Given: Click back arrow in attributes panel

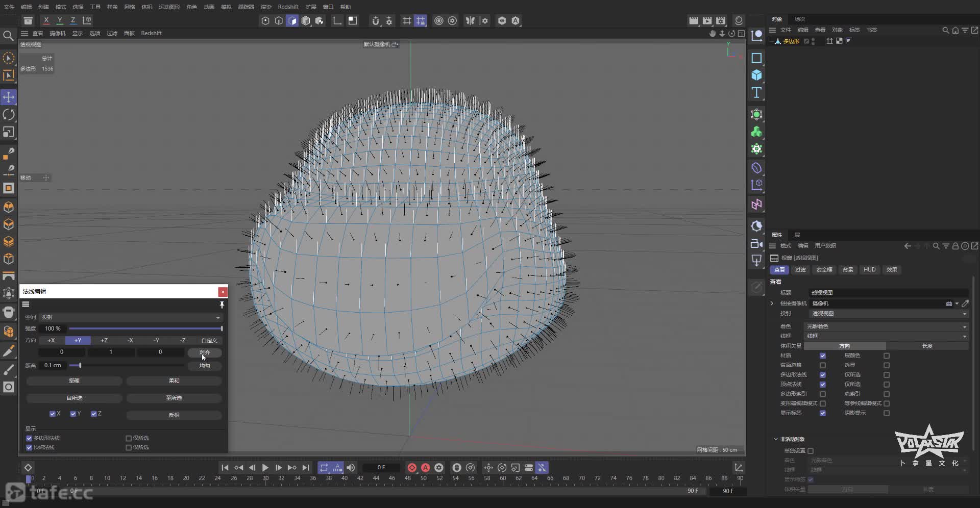Looking at the screenshot, I should pyautogui.click(x=908, y=246).
